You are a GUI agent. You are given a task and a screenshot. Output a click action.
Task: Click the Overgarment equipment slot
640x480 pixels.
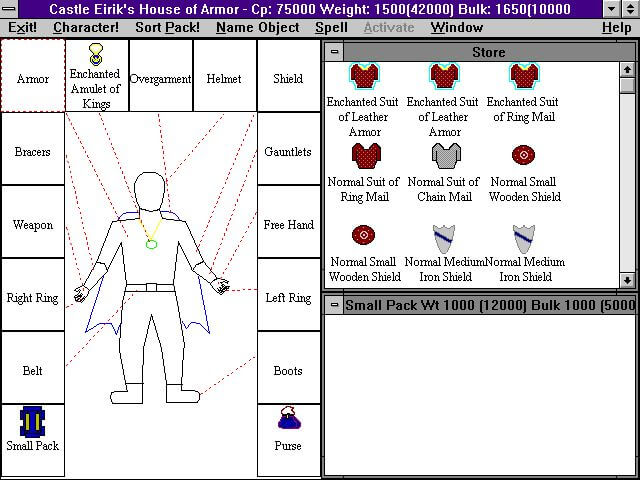pyautogui.click(x=161, y=76)
